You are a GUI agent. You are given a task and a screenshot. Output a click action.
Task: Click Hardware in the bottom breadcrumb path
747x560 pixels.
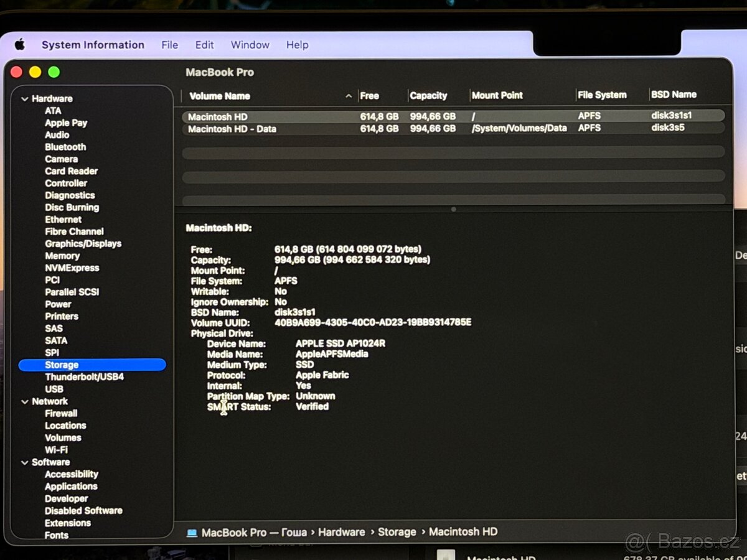pos(342,532)
